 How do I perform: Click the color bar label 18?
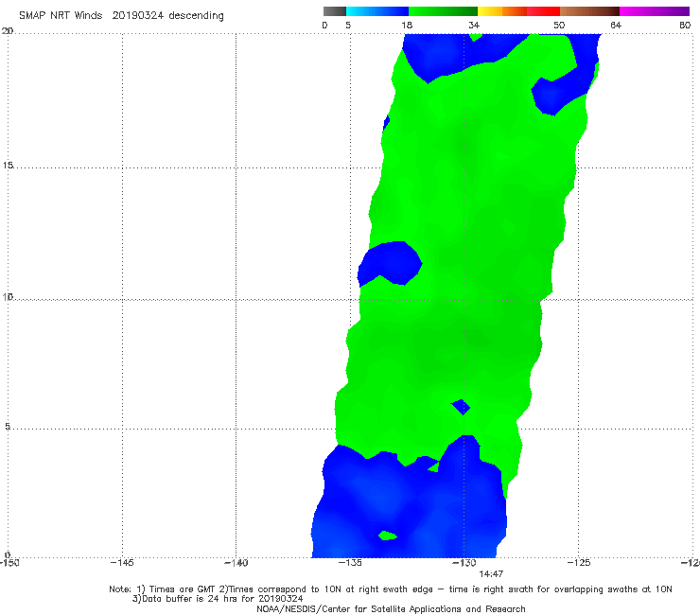tap(407, 26)
